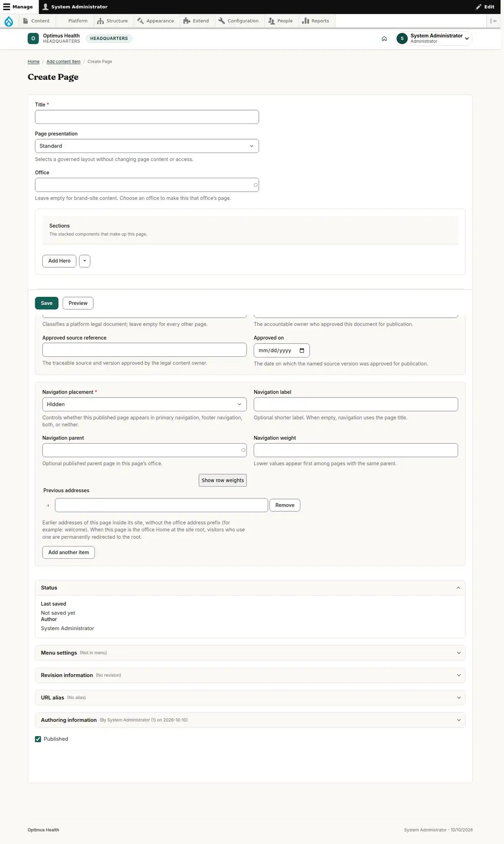
Task: Open the Manage hamburger menu icon
Action: click(x=7, y=7)
